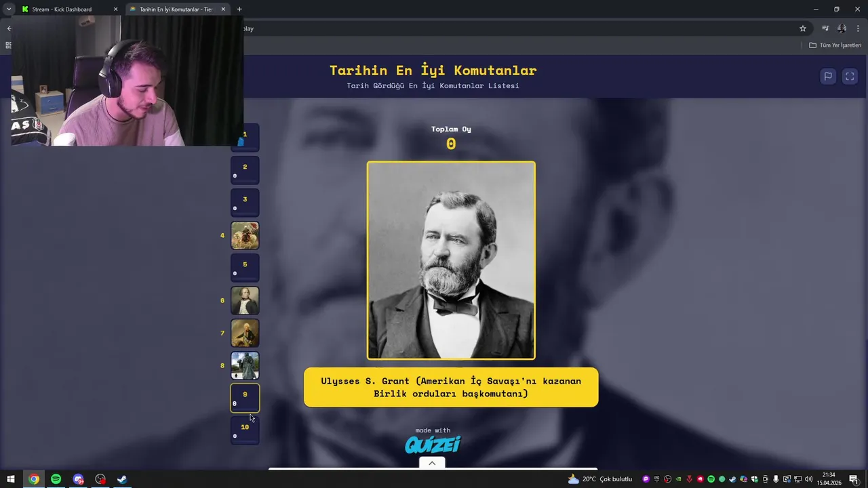Click the Tarihin En İyi Komutanlar title

point(433,70)
